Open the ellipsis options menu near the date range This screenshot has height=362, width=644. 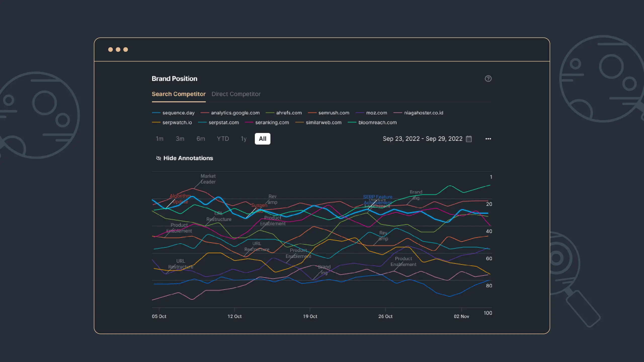(488, 139)
